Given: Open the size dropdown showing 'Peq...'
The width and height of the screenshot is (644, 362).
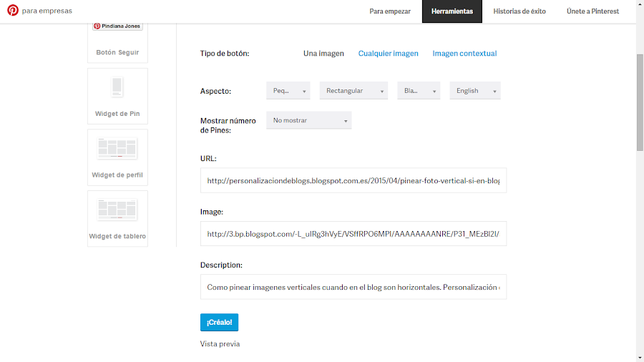Looking at the screenshot, I should (288, 91).
